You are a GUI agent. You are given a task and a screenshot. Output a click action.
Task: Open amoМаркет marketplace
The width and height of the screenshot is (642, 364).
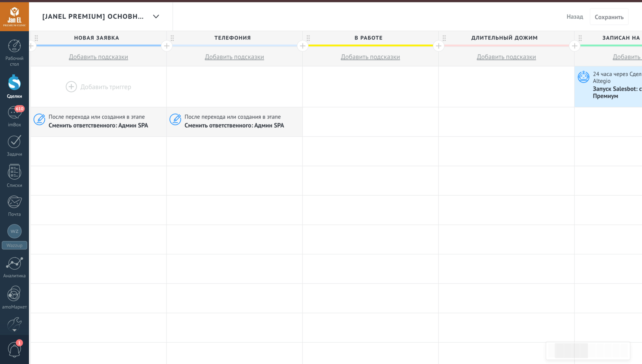click(x=15, y=298)
